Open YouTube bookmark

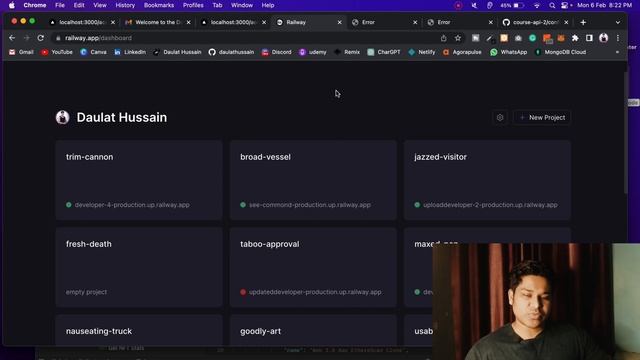click(57, 52)
